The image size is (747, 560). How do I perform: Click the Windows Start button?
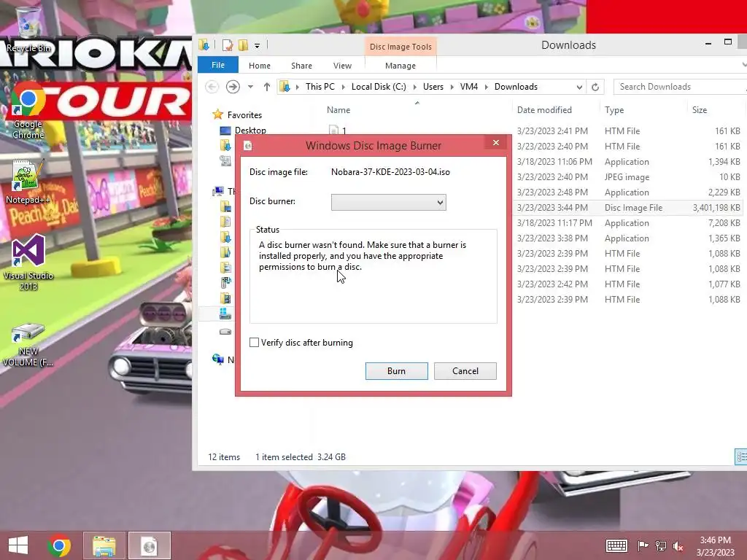18,545
